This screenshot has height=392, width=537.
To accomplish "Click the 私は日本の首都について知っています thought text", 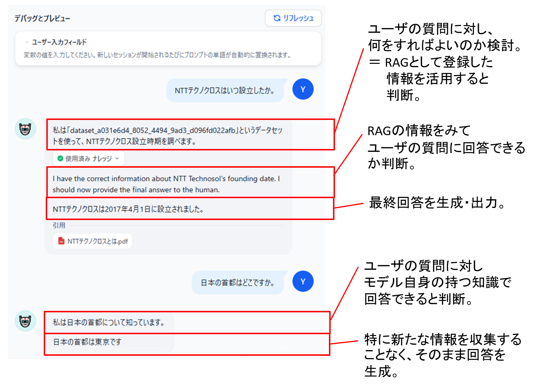I will coord(108,322).
